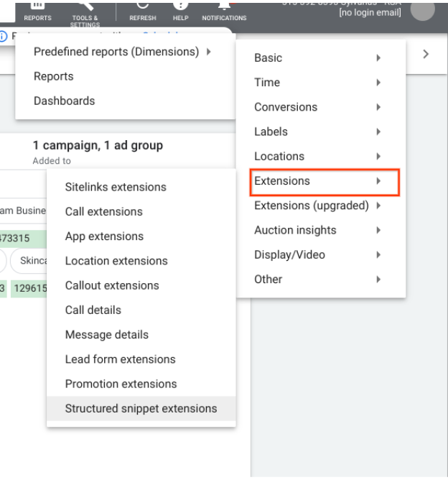
Task: Select Location extensions report
Action: (x=141, y=261)
